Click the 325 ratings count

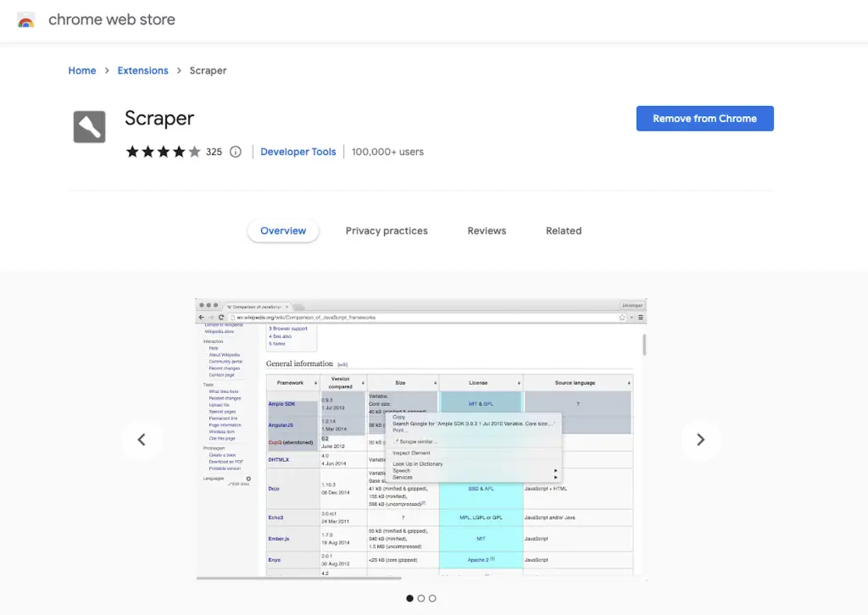pyautogui.click(x=214, y=152)
